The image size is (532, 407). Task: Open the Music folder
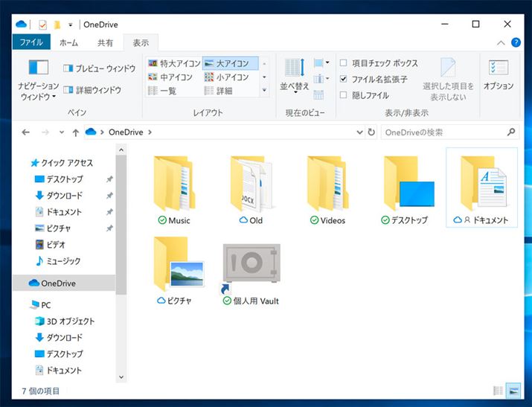click(174, 190)
